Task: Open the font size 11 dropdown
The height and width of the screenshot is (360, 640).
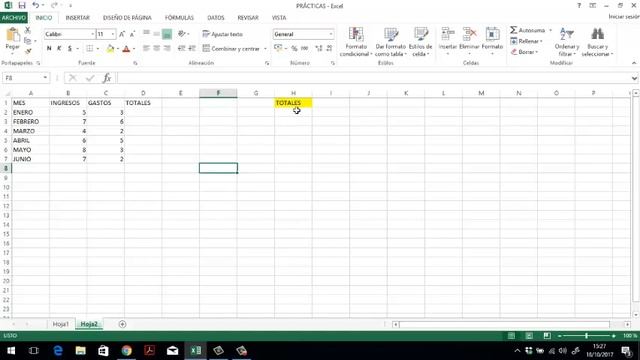Action: (113, 34)
